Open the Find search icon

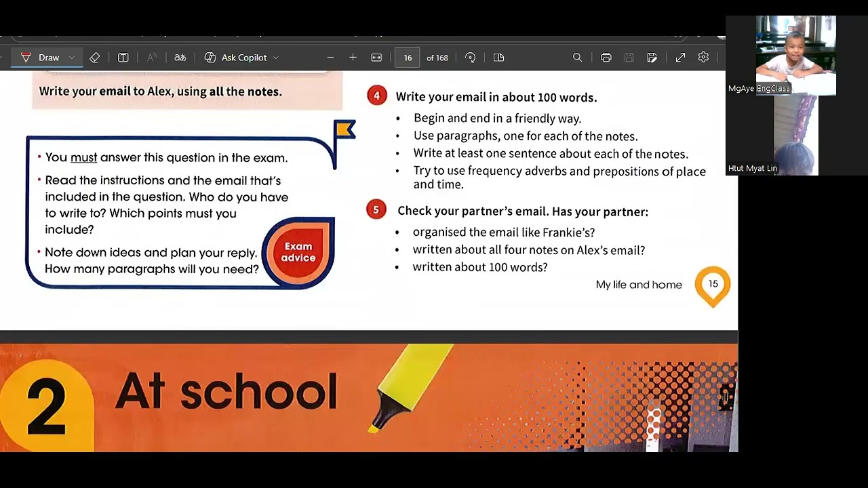[578, 58]
